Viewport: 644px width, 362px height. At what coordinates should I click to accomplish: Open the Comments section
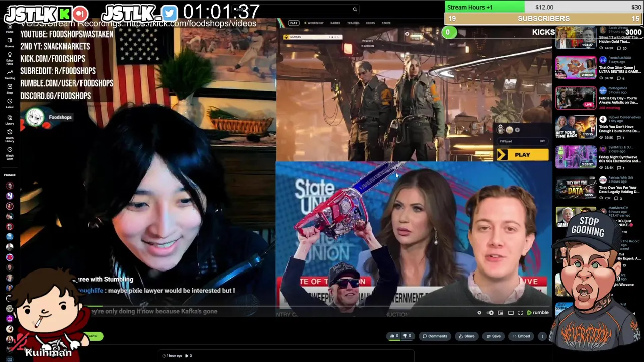(x=435, y=336)
